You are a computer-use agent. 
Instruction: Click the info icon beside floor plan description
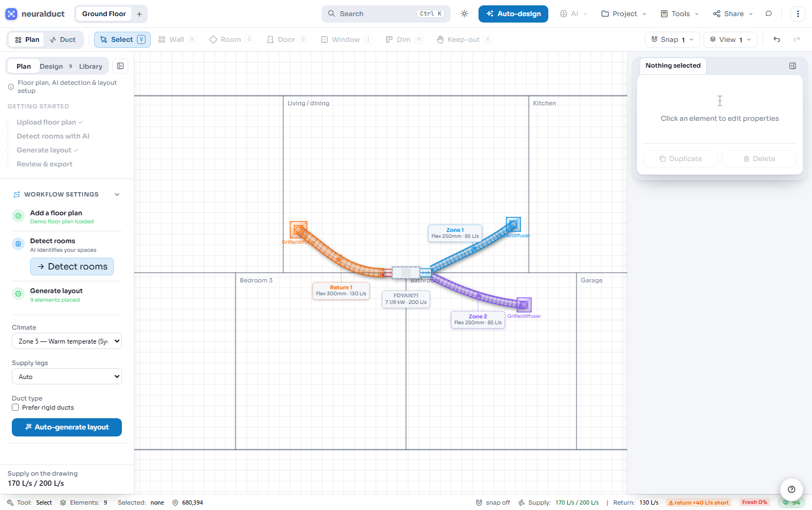(11, 87)
